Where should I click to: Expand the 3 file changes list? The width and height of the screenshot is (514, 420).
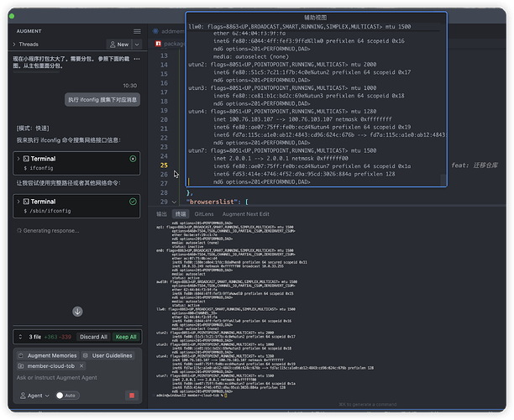click(20, 337)
